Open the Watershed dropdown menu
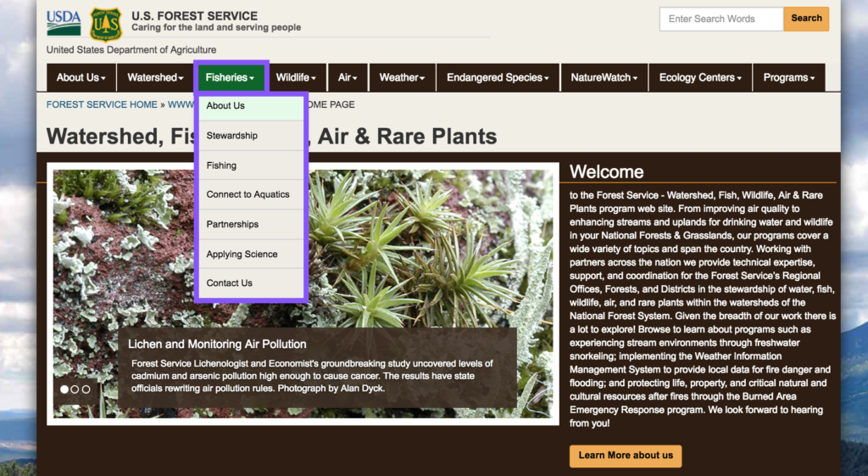 click(x=155, y=77)
